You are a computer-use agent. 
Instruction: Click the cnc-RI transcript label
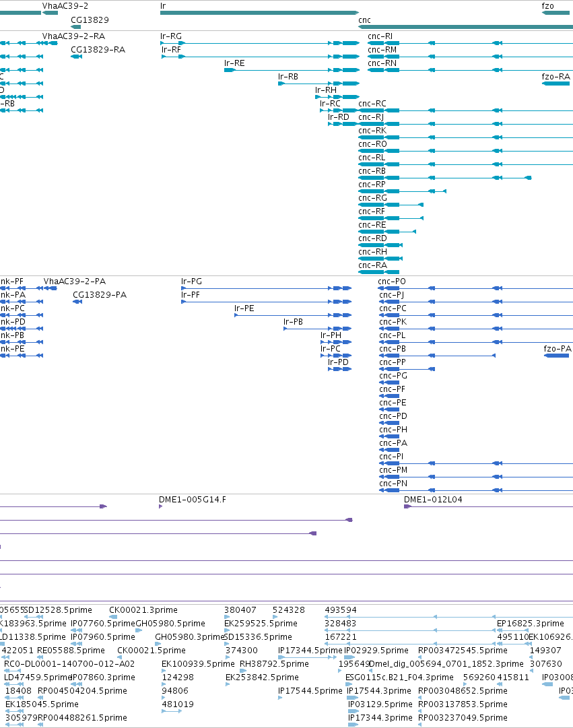pos(380,36)
